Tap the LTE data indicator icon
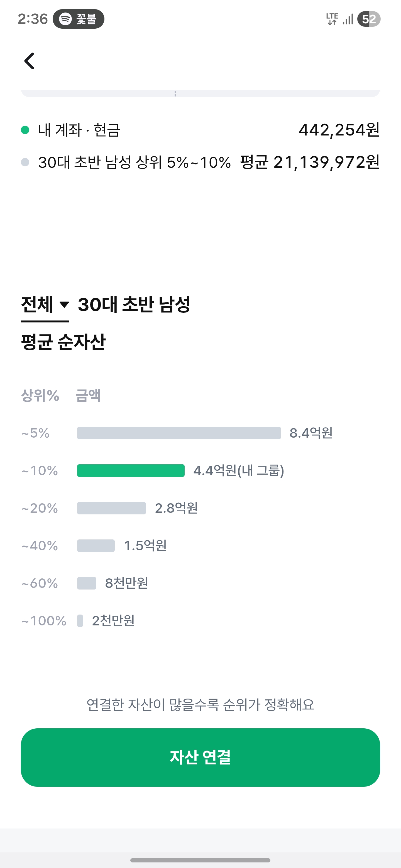 332,19
